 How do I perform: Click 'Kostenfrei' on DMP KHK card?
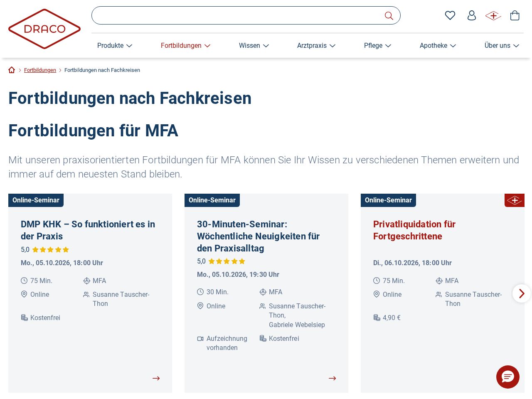click(x=45, y=318)
